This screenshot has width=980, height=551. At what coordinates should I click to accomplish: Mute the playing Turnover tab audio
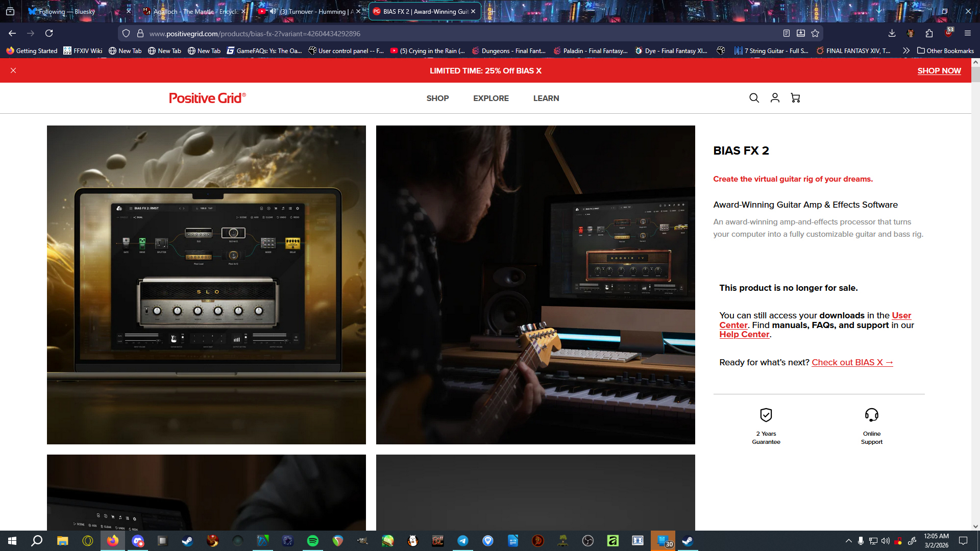[274, 11]
